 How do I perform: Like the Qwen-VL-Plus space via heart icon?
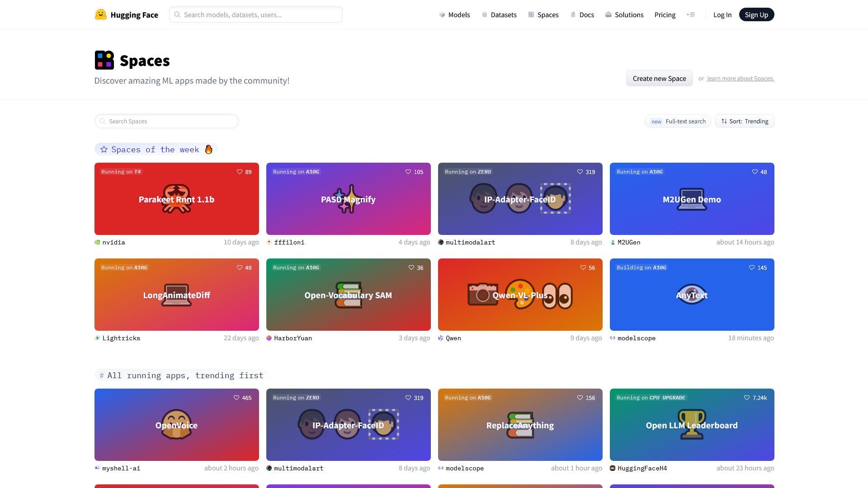pos(583,267)
